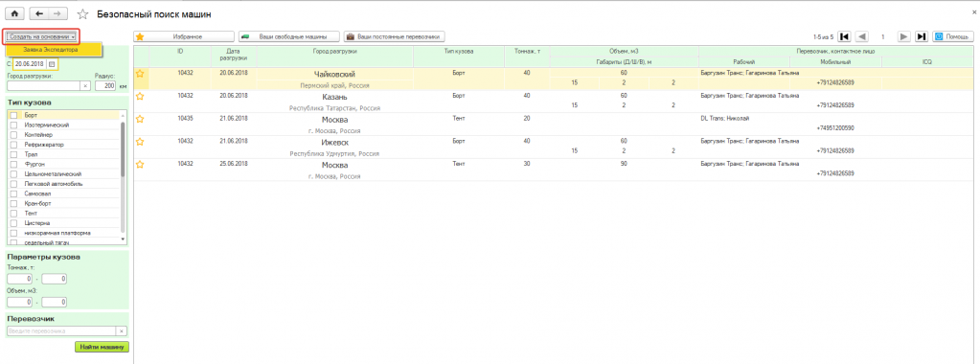
Task: Click the Мобильный column header
Action: pyautogui.click(x=835, y=62)
